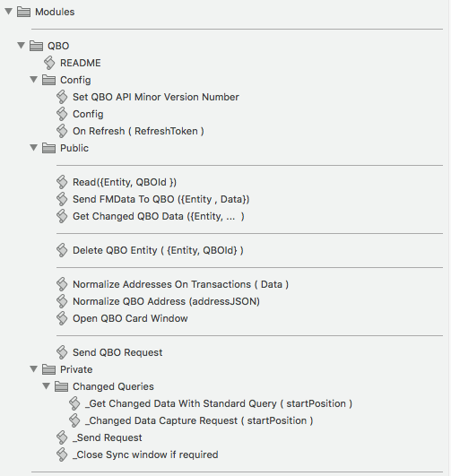Select _Changed Data Capture Request script
Viewport: 451px width, 476px height.
199,420
